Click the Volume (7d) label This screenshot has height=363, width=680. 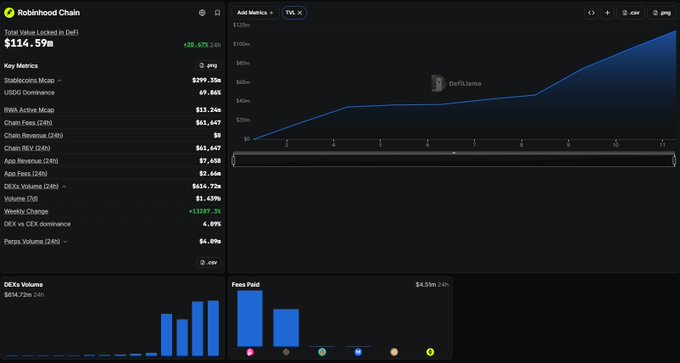pos(21,198)
